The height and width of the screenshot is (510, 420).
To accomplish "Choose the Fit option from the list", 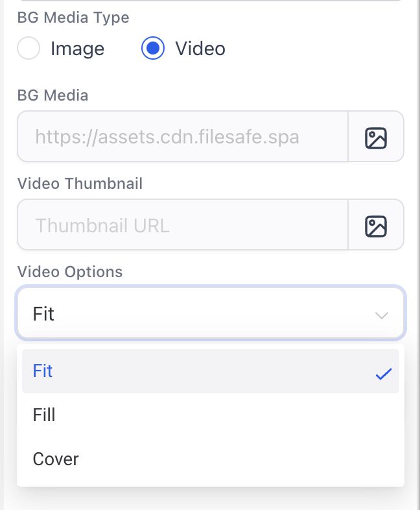I will point(43,371).
